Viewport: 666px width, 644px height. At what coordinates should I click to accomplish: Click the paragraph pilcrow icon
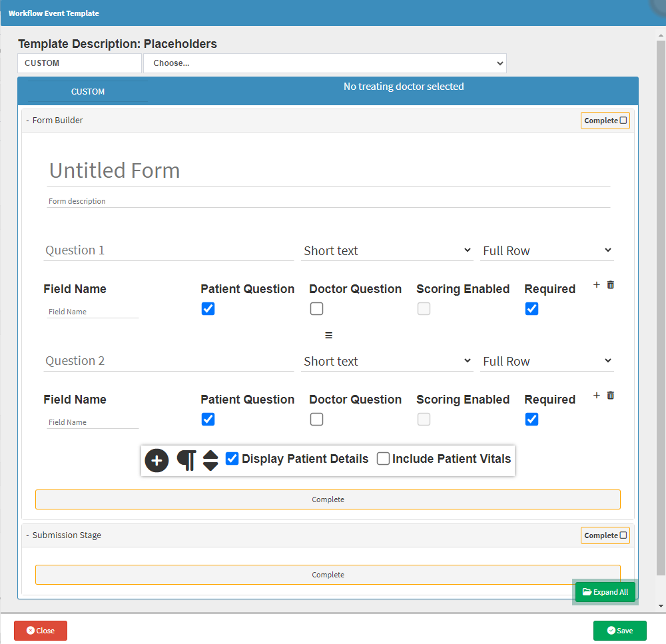pos(186,460)
